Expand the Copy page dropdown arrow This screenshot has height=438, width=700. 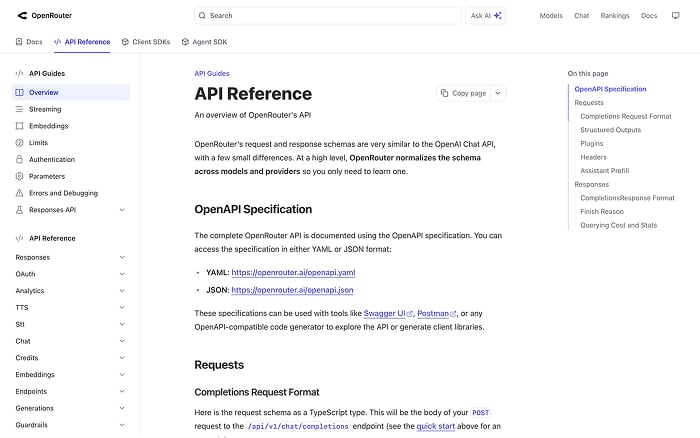(498, 93)
